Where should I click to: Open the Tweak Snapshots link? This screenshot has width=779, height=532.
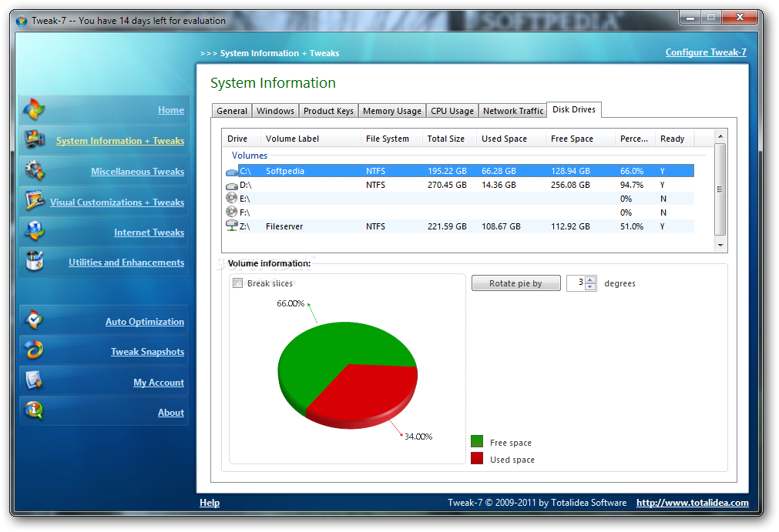pyautogui.click(x=147, y=352)
